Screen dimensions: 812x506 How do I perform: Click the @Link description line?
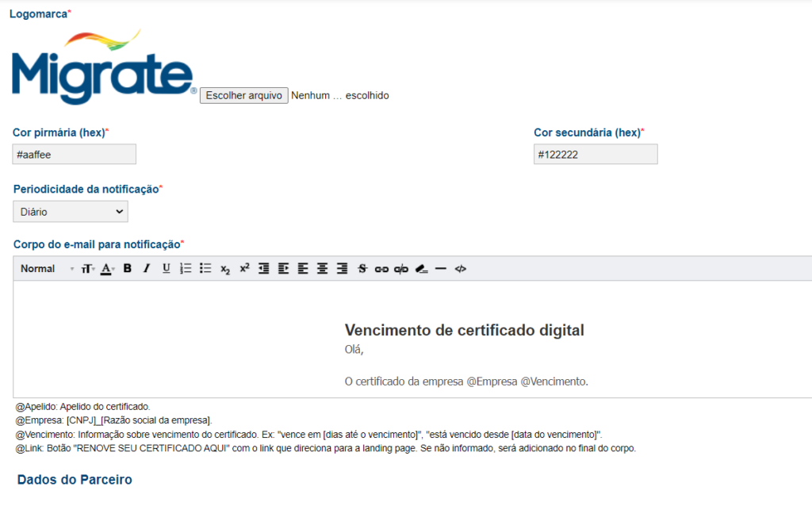click(325, 449)
